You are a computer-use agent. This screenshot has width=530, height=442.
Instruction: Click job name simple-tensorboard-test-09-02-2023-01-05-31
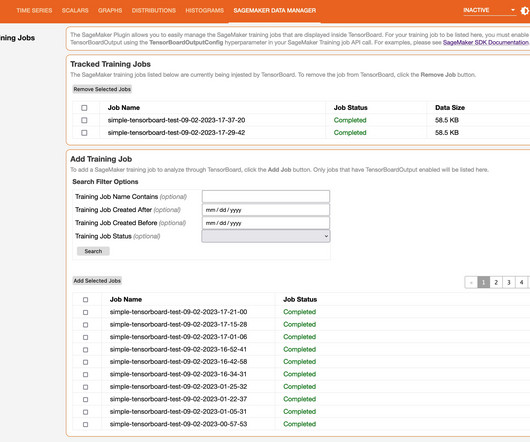pos(178,412)
